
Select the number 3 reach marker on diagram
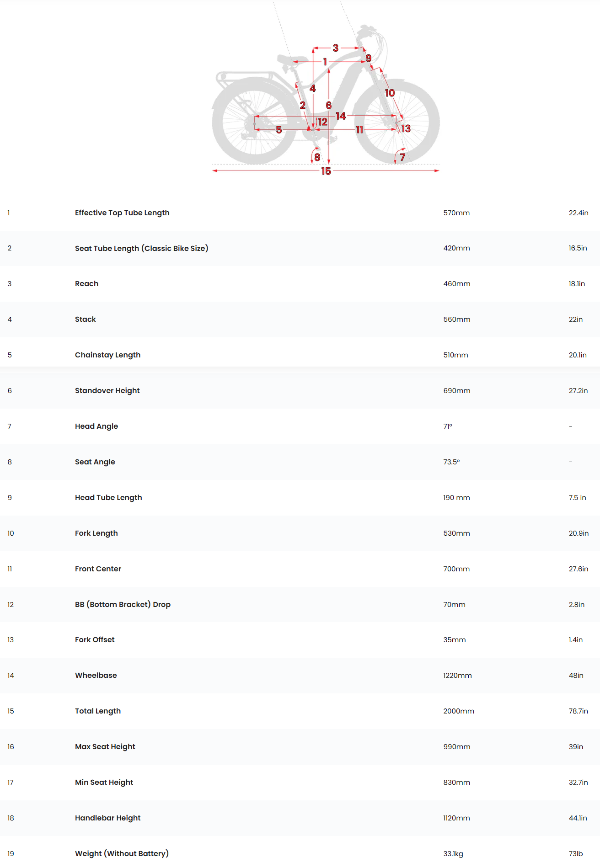[336, 48]
